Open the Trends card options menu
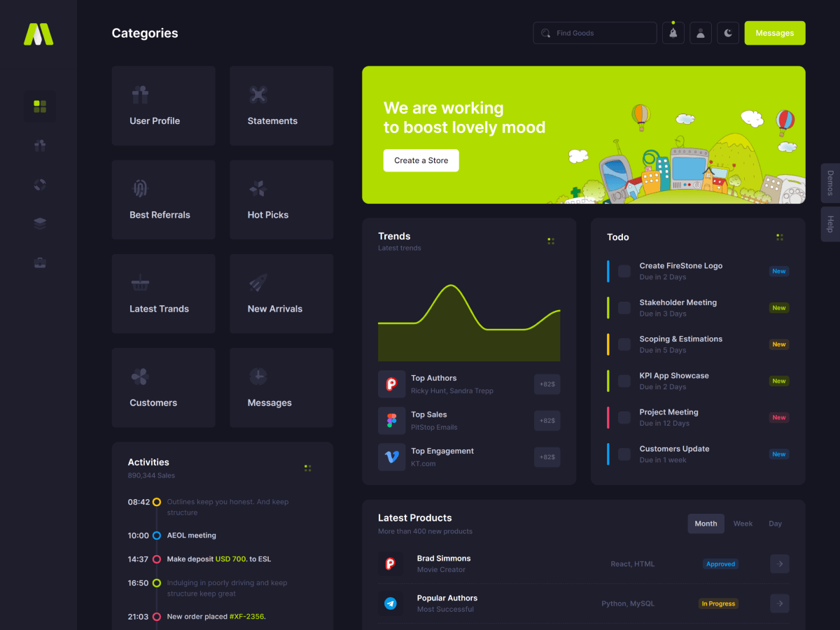Screen dimensions: 840x630 (x=551, y=241)
